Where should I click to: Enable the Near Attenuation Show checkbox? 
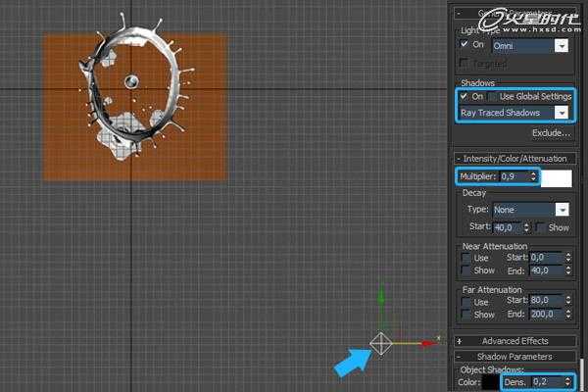(466, 270)
